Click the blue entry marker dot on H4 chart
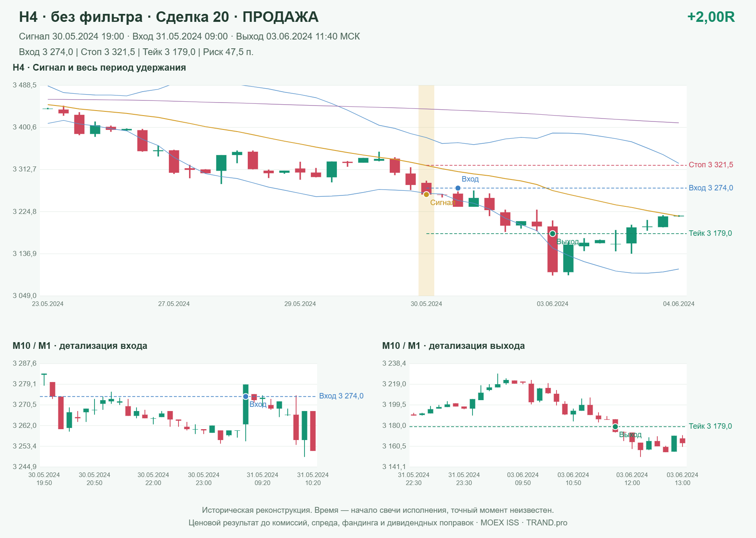This screenshot has width=756, height=538. click(x=458, y=188)
